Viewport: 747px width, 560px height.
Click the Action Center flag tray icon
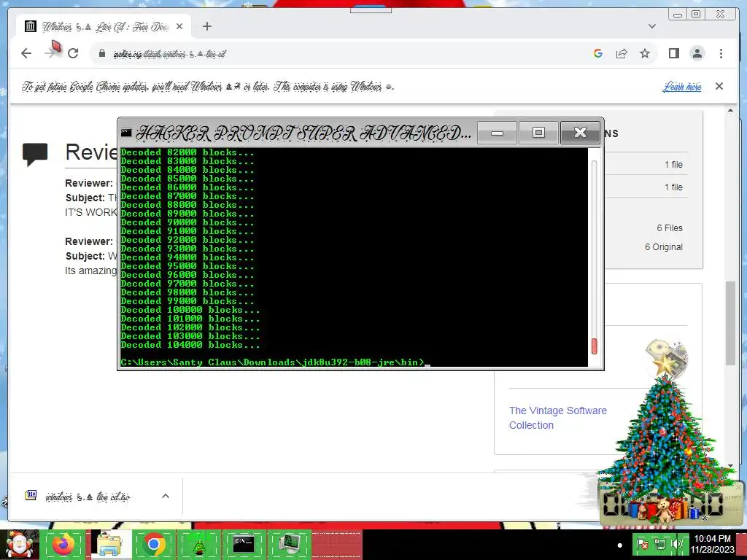click(642, 544)
